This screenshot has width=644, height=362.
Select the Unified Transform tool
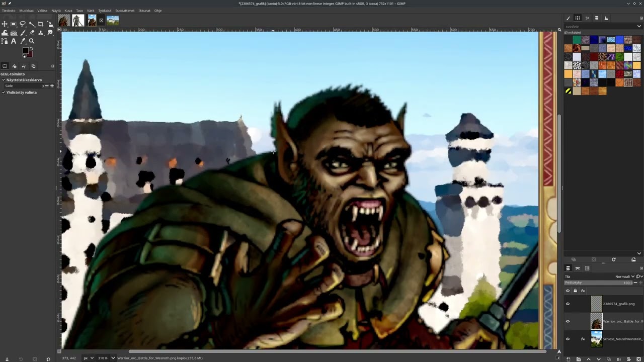[50, 24]
